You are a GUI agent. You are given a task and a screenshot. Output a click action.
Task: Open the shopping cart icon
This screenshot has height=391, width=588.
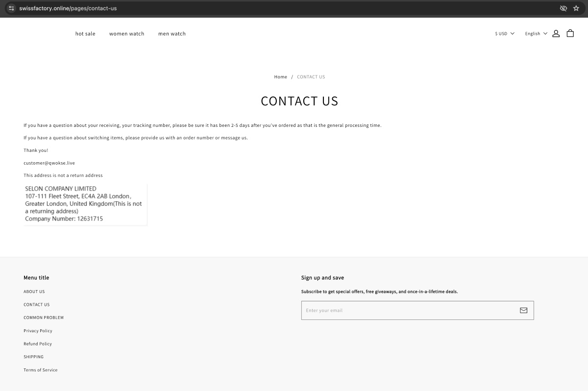[x=570, y=33]
